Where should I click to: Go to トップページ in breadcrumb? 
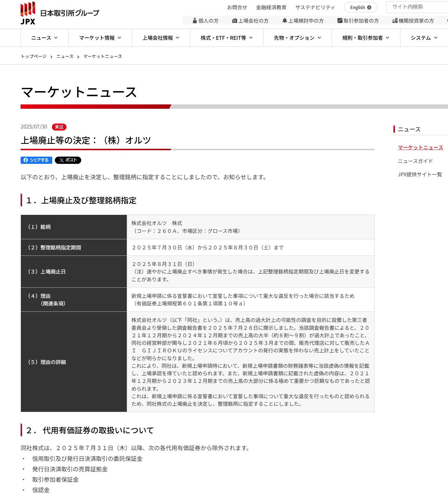coord(34,56)
